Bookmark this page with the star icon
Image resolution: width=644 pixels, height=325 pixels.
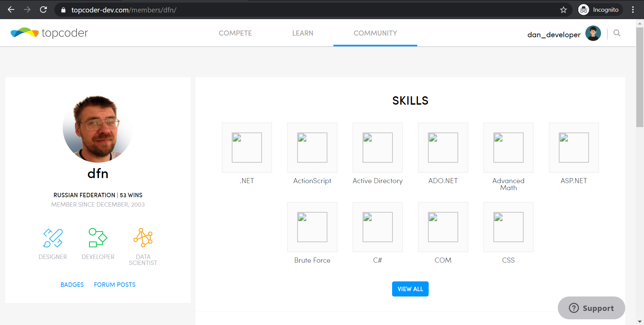[x=563, y=10]
